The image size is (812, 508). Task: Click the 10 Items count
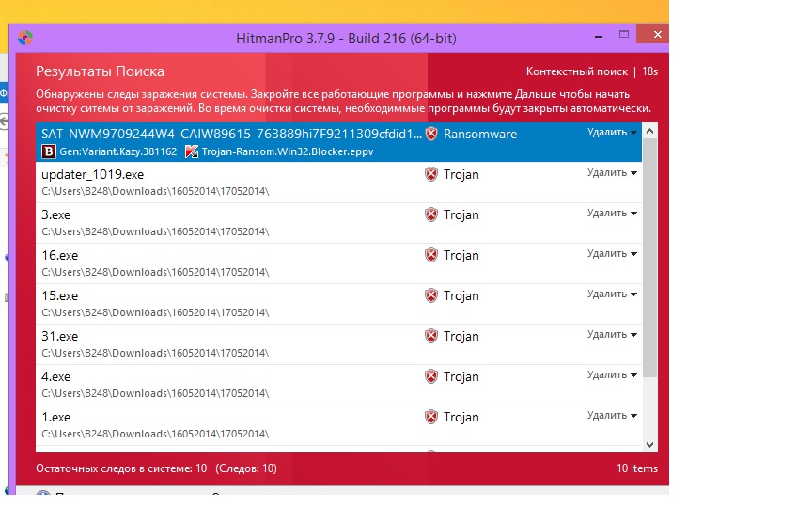pos(637,468)
